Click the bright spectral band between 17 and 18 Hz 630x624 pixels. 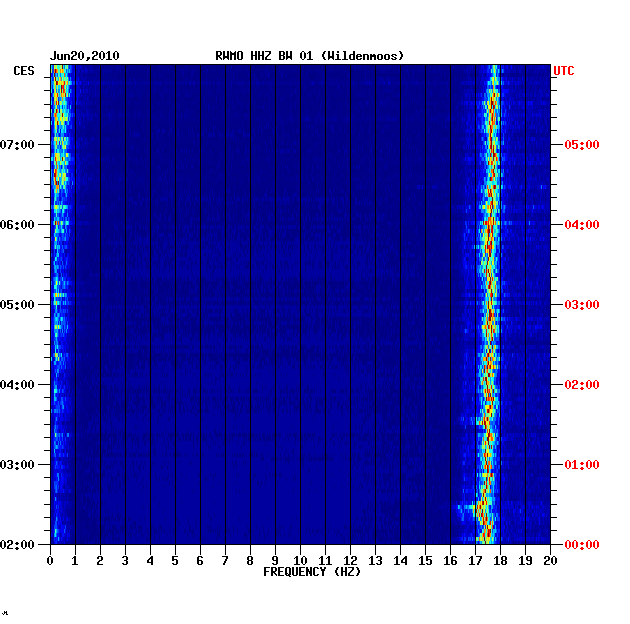[x=489, y=304]
